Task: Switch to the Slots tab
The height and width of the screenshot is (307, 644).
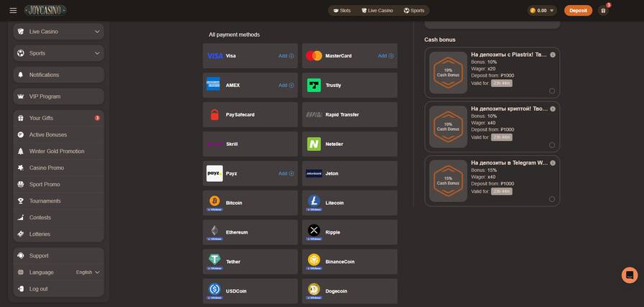Action: pos(342,11)
